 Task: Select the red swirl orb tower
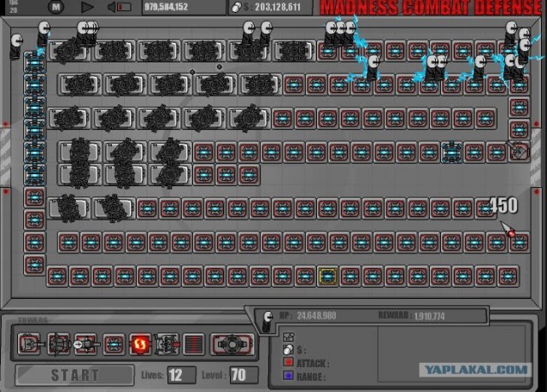(x=140, y=344)
